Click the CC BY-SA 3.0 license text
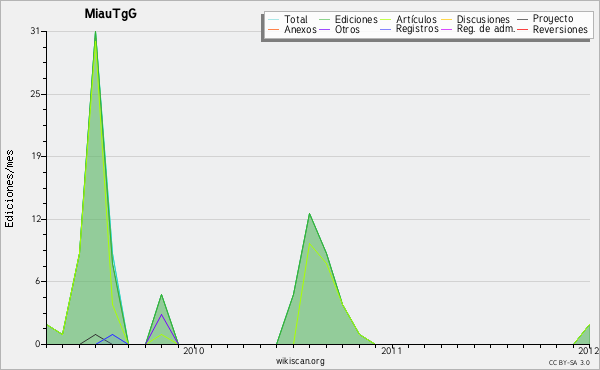 click(569, 362)
